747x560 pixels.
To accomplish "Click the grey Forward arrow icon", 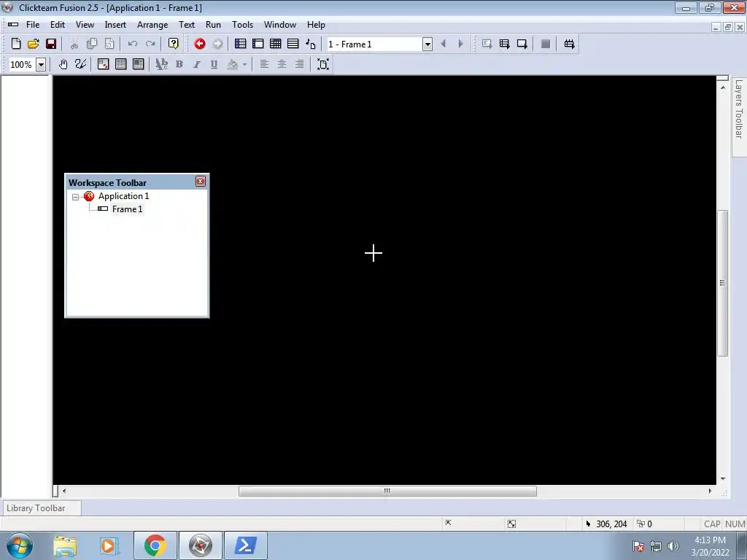I will click(x=217, y=44).
